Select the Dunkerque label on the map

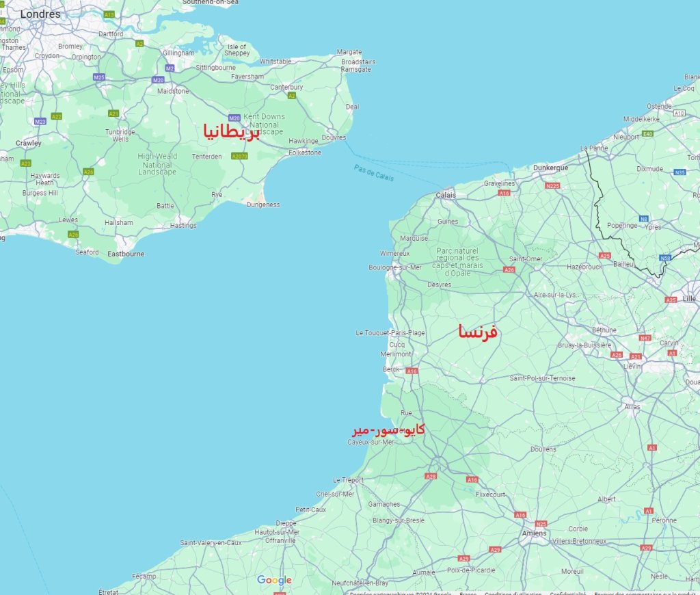tap(551, 168)
